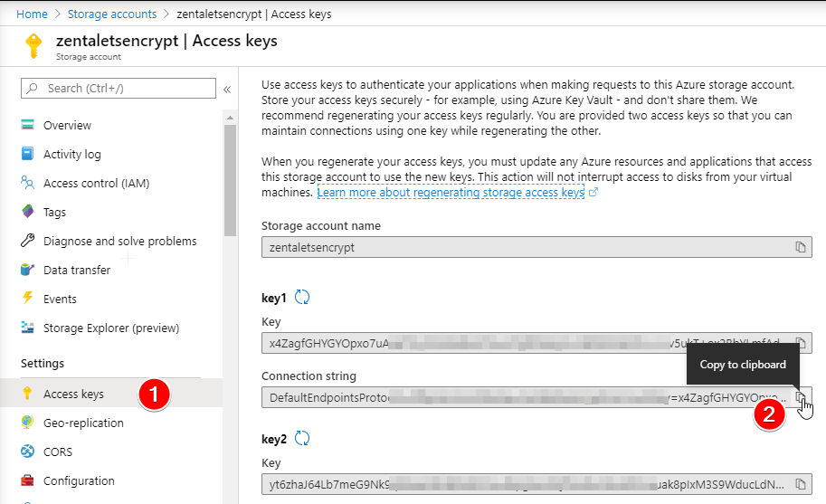
Task: Open Access control (IAM)
Action: [97, 184]
